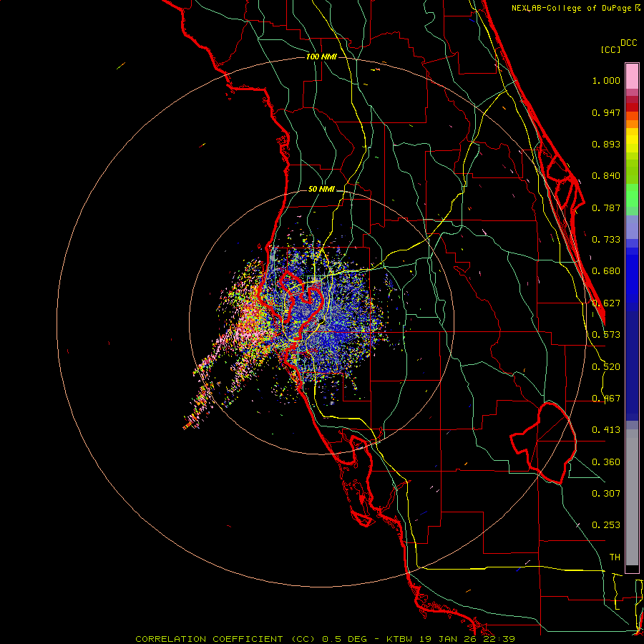Select the 0.947 scale value label
The height and width of the screenshot is (644, 644).
coord(606,112)
